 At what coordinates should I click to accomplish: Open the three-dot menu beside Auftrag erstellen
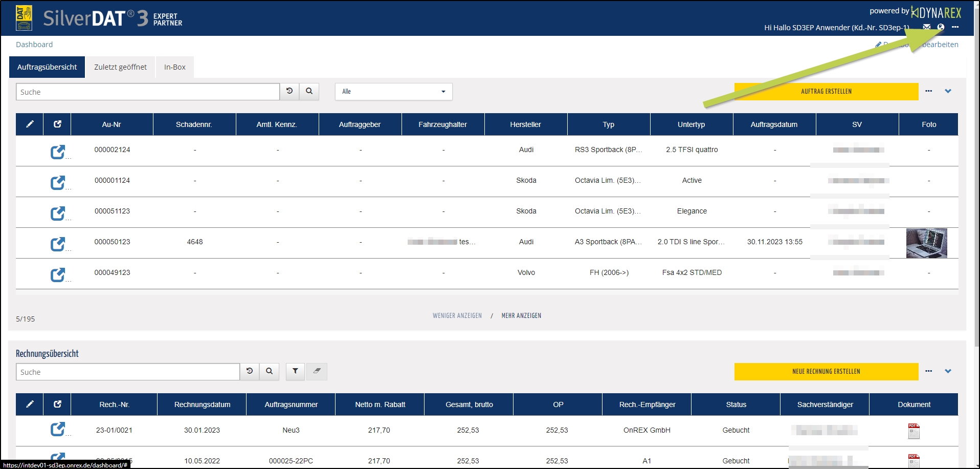[x=928, y=91]
